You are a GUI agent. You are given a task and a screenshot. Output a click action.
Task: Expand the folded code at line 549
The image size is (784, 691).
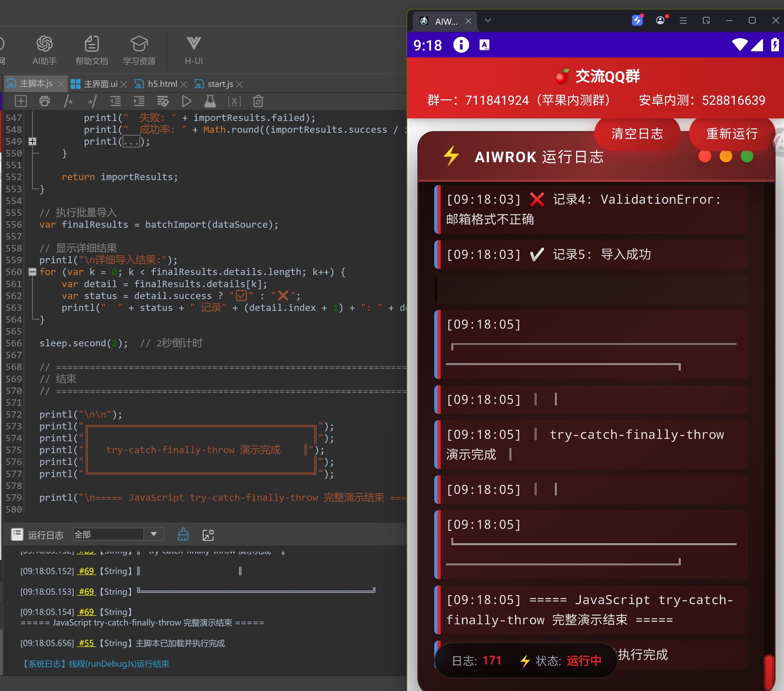32,142
